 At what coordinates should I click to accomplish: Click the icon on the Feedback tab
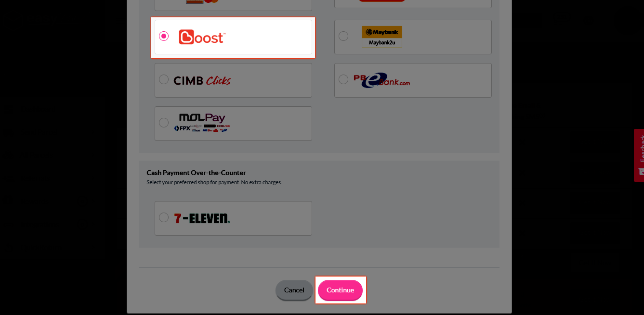[641, 172]
